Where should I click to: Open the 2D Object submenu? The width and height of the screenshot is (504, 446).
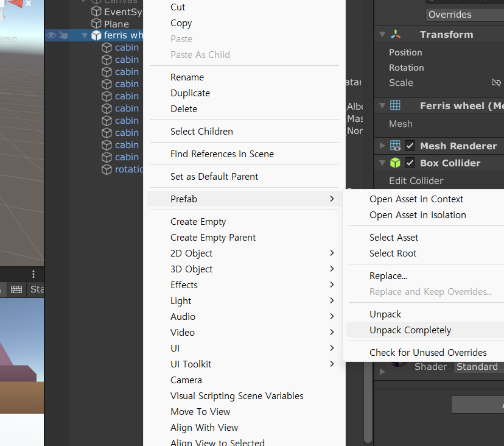(244, 253)
